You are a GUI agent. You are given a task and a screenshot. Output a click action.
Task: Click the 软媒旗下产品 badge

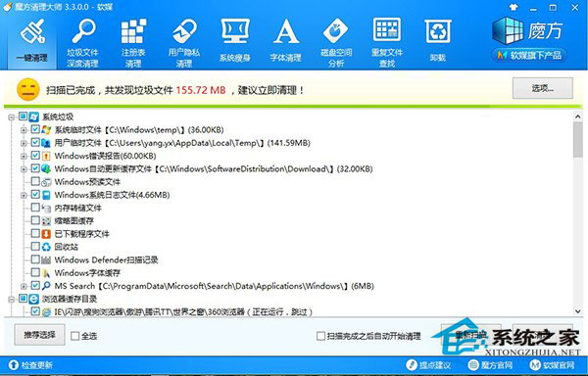[529, 56]
